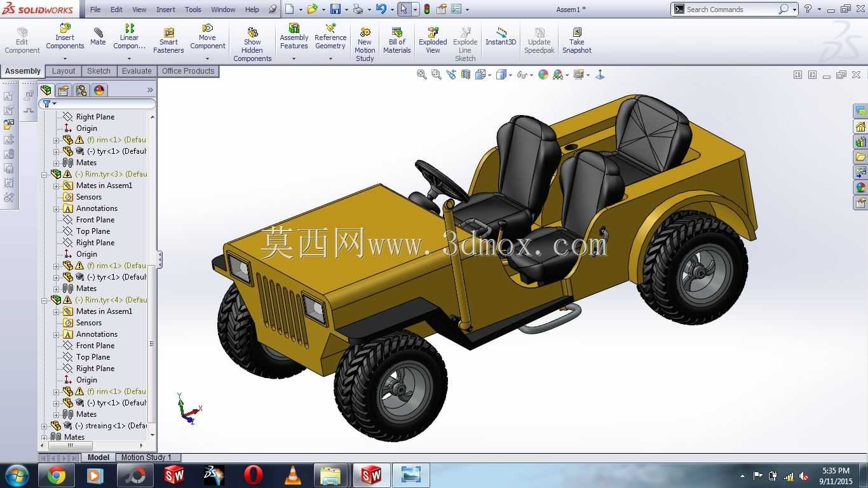Click New document icon
The image size is (868, 488).
pos(289,9)
